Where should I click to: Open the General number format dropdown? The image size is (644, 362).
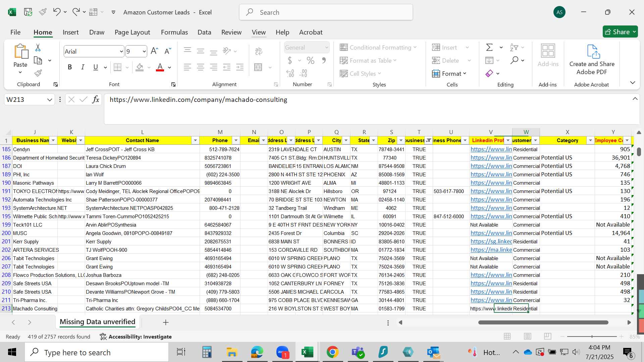point(326,48)
